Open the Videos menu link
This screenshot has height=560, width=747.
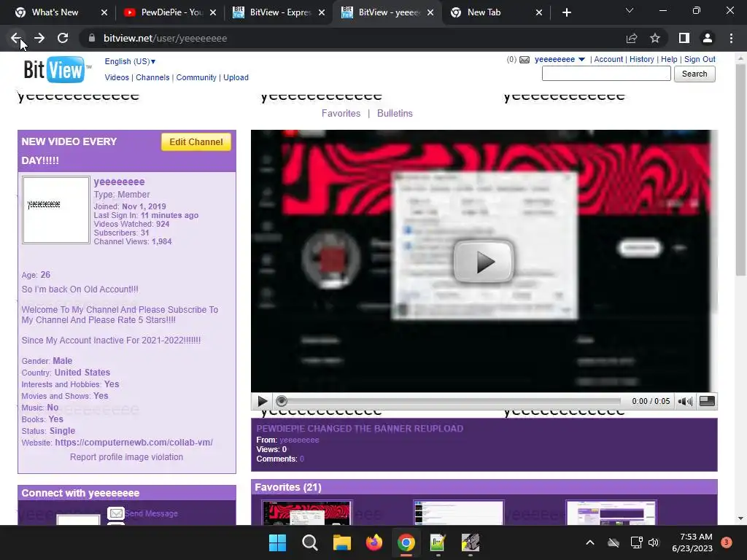coord(117,77)
